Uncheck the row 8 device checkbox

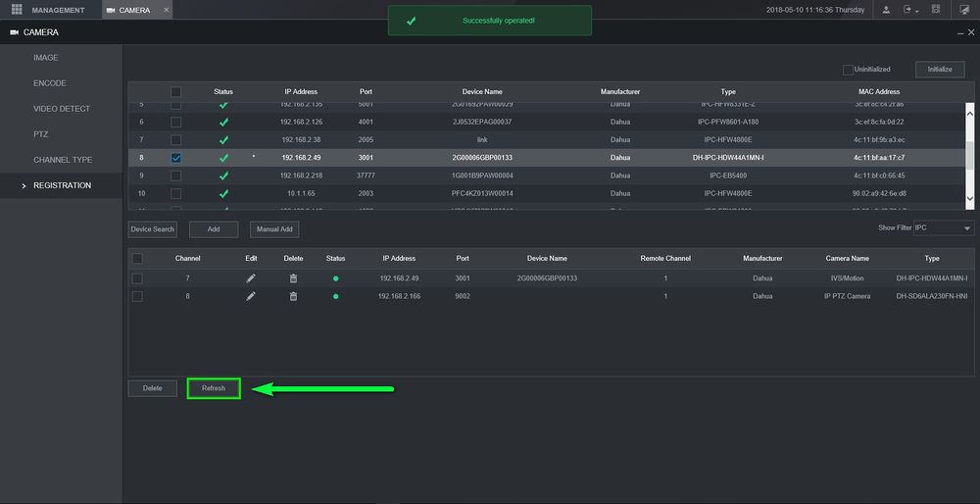pyautogui.click(x=175, y=157)
